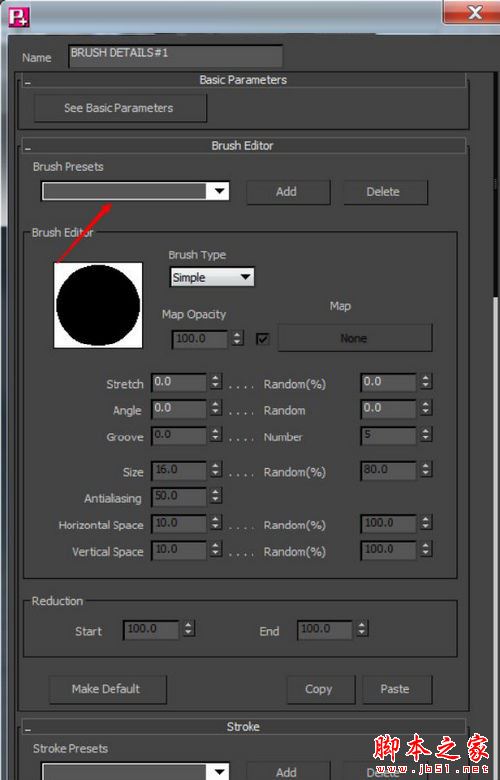Adjust the Horizontal Space spinner
The width and height of the screenshot is (500, 780).
point(215,523)
